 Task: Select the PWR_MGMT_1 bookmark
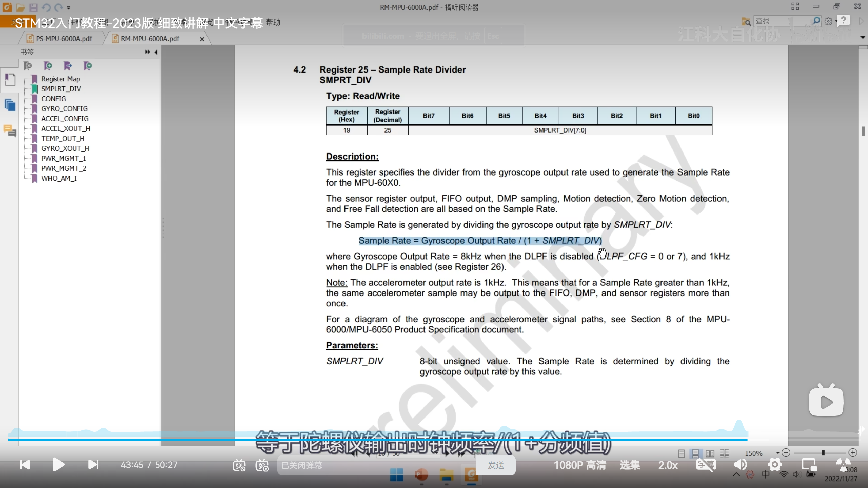coord(64,158)
